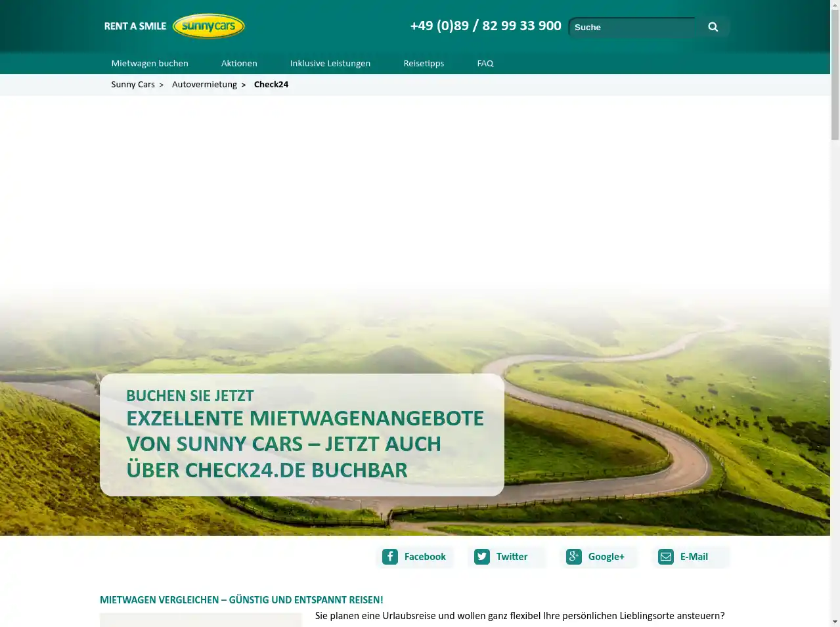The image size is (840, 627).
Task: Click the vertical scrollbar thumb
Action: 835,75
